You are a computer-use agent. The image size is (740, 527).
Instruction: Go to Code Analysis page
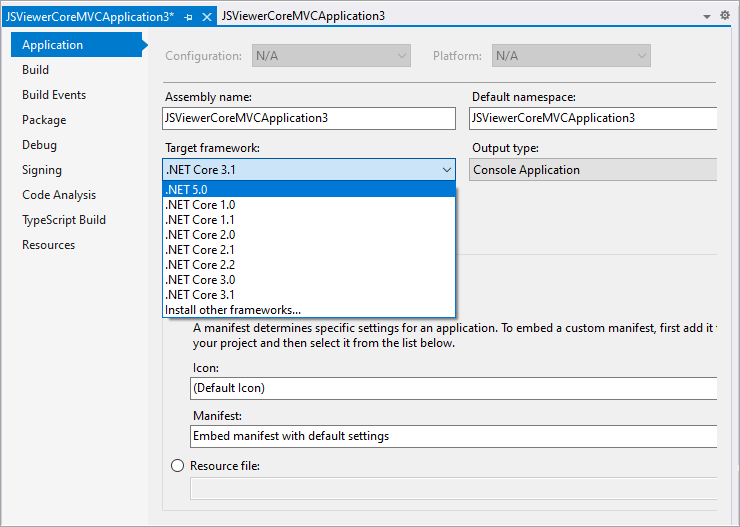click(x=59, y=195)
